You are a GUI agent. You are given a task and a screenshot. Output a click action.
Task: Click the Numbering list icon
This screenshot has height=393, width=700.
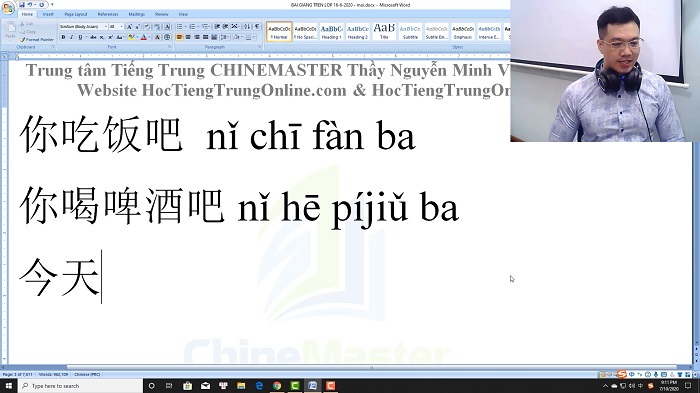point(192,27)
